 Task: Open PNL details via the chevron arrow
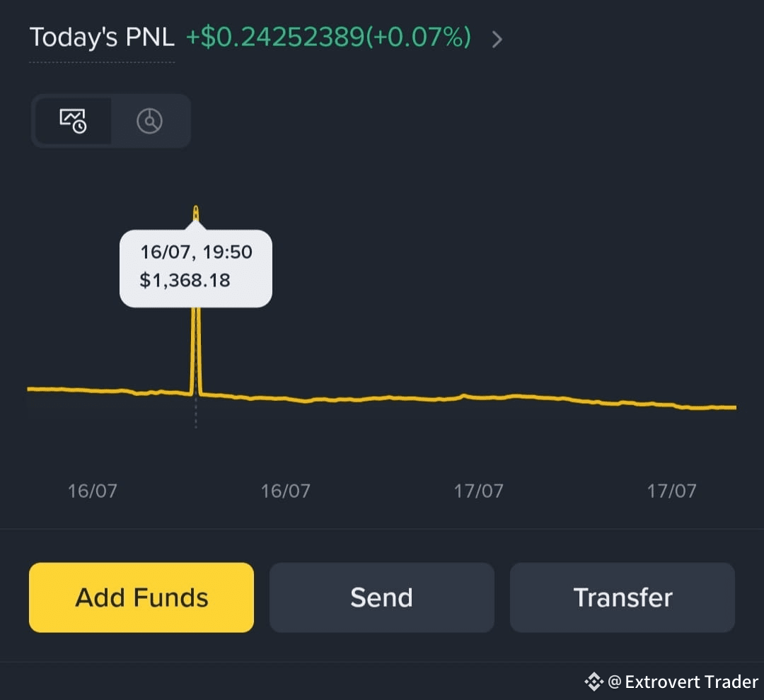497,39
